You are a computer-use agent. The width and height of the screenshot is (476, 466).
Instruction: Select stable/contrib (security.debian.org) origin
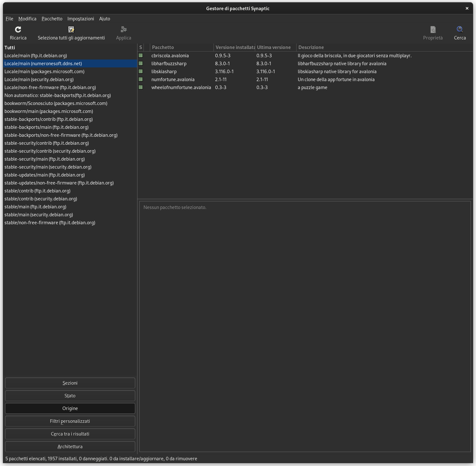[70, 199]
